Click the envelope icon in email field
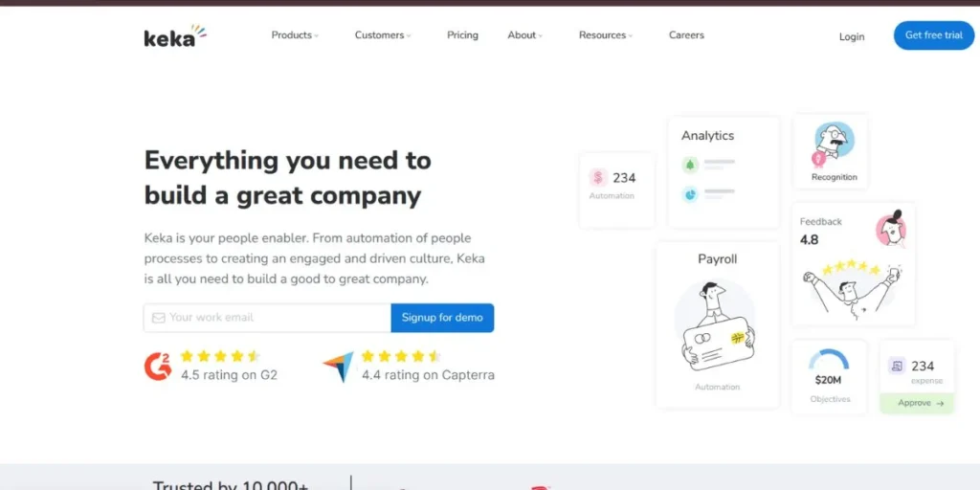The height and width of the screenshot is (490, 980). pos(159,318)
